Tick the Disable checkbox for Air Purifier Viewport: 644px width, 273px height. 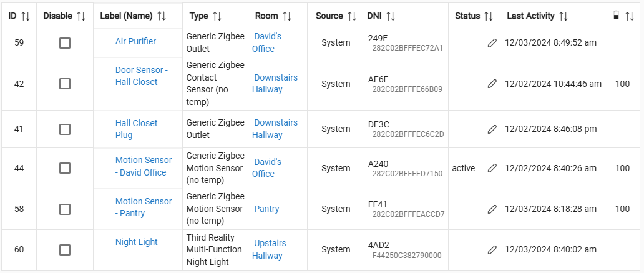coord(65,43)
